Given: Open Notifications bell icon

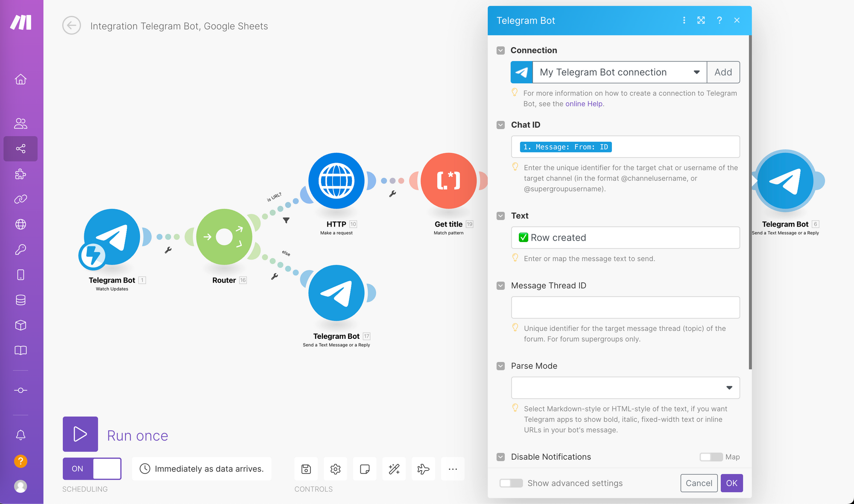Looking at the screenshot, I should point(20,435).
